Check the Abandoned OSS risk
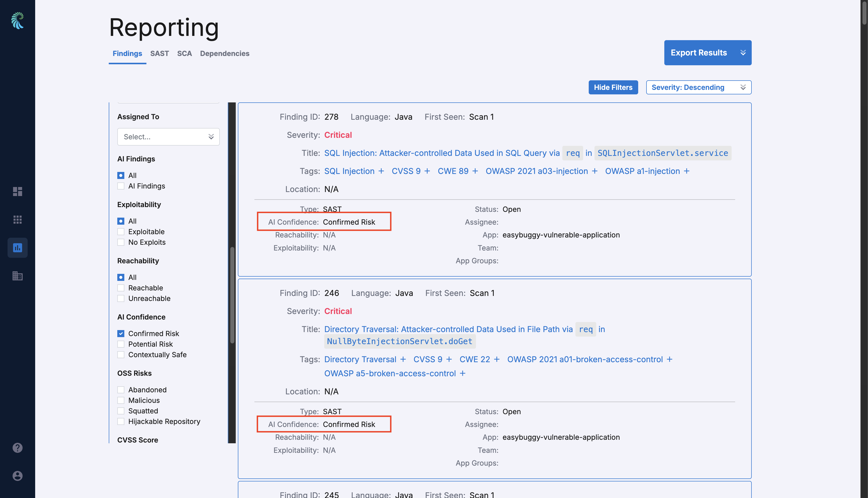 tap(121, 390)
